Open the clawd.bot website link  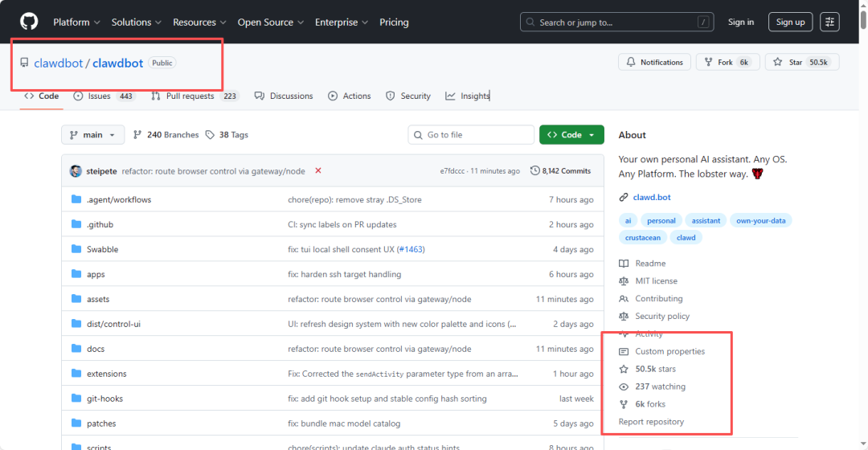[650, 197]
